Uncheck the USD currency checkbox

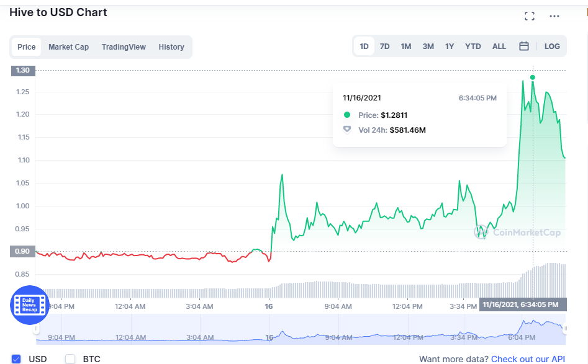coord(16,359)
